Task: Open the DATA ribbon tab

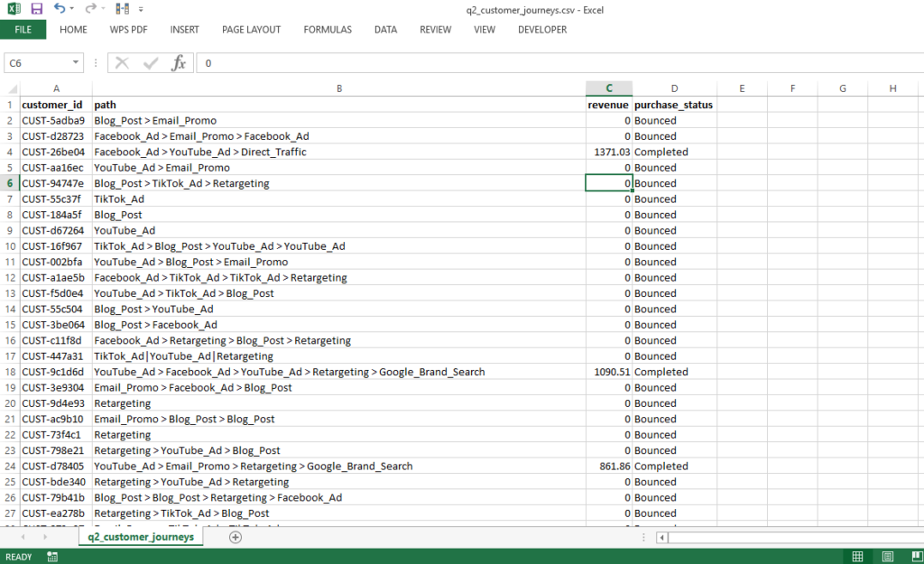Action: 385,30
